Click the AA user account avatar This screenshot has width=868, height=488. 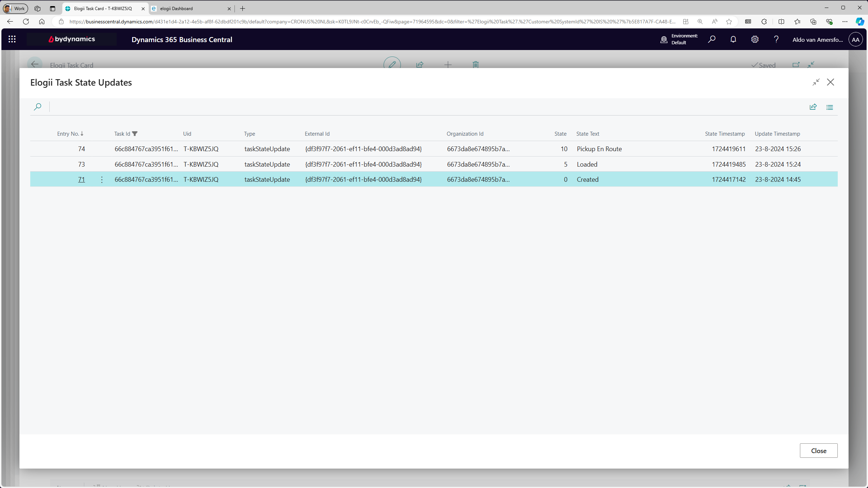pyautogui.click(x=855, y=39)
